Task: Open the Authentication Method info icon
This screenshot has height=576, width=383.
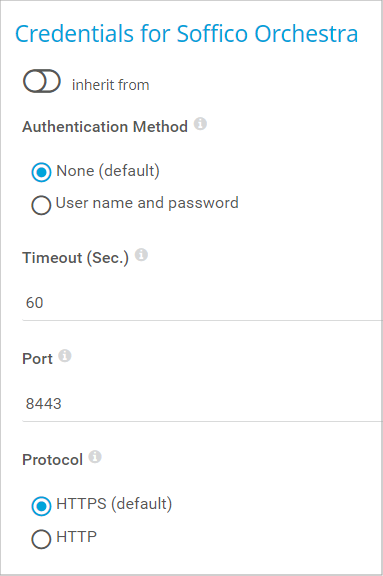Action: pyautogui.click(x=200, y=124)
